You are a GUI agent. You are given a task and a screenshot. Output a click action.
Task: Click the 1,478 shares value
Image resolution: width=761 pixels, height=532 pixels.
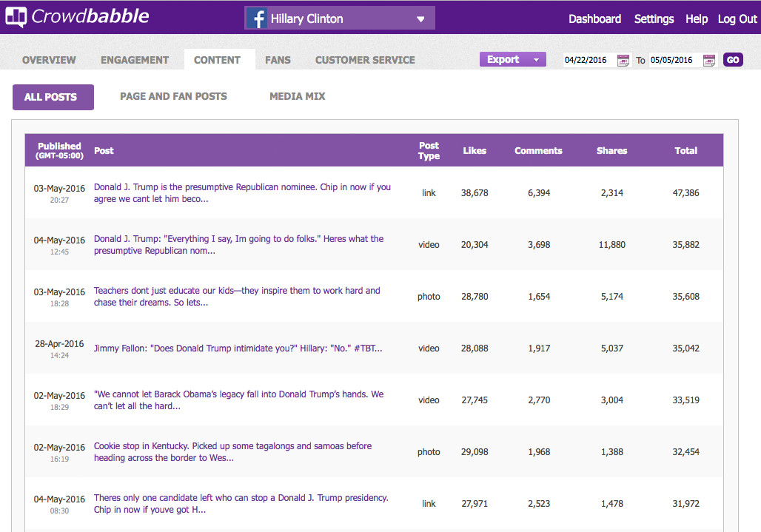(611, 503)
